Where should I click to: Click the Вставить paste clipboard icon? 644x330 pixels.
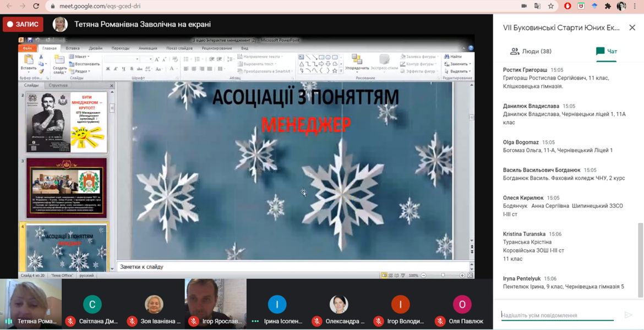[x=28, y=59]
